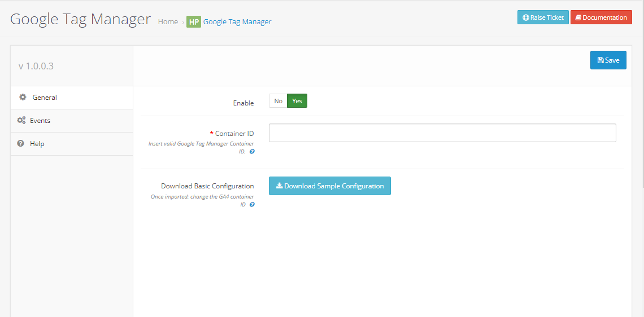The image size is (644, 317).
Task: Click help icon below Download Basic Configuration
Action: pyautogui.click(x=252, y=205)
